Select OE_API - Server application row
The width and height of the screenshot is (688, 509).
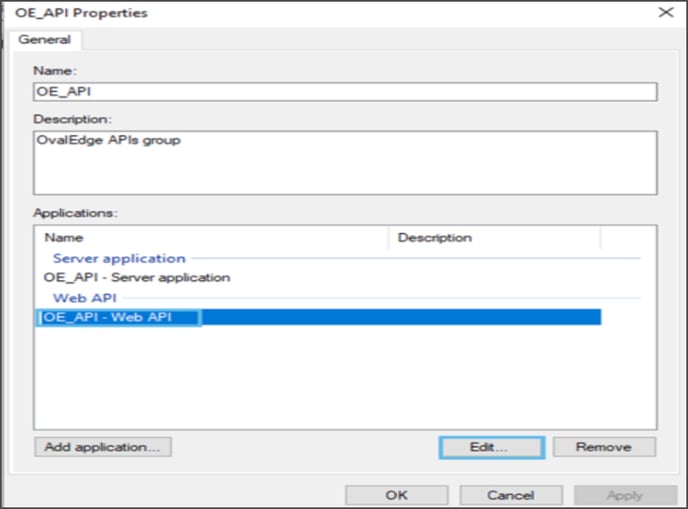point(319,277)
